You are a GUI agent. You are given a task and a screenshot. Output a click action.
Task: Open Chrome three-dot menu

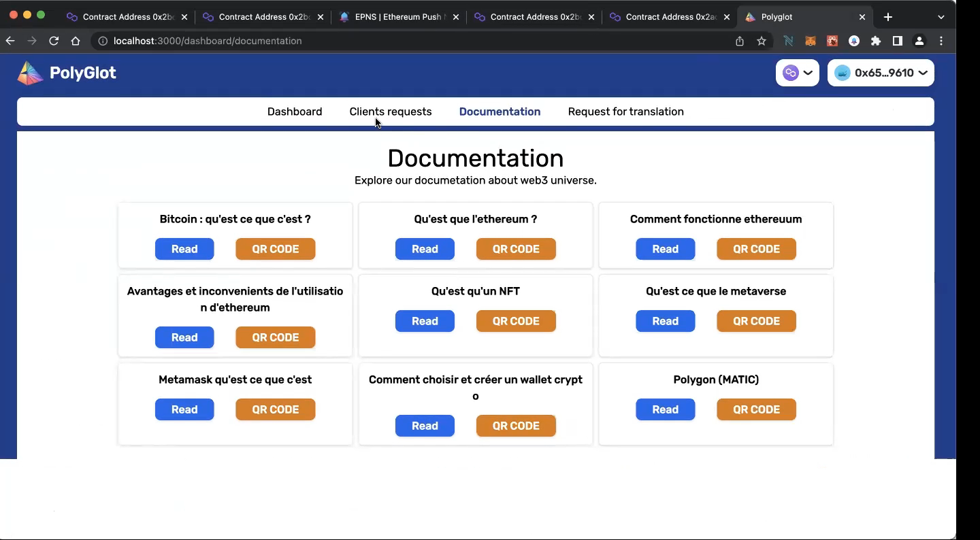[941, 41]
